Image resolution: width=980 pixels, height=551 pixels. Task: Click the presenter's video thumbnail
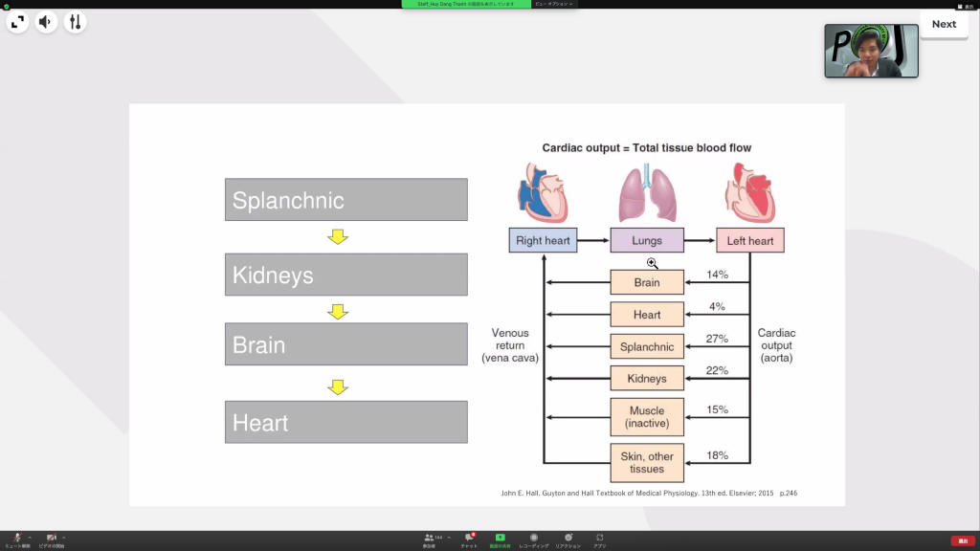coord(871,51)
